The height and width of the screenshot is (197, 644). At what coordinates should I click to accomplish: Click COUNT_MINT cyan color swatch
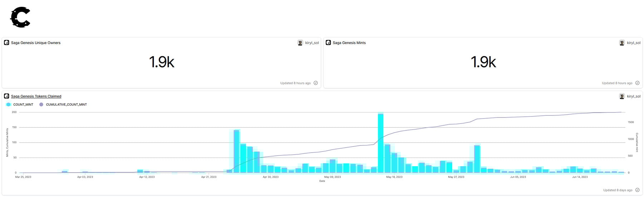9,105
